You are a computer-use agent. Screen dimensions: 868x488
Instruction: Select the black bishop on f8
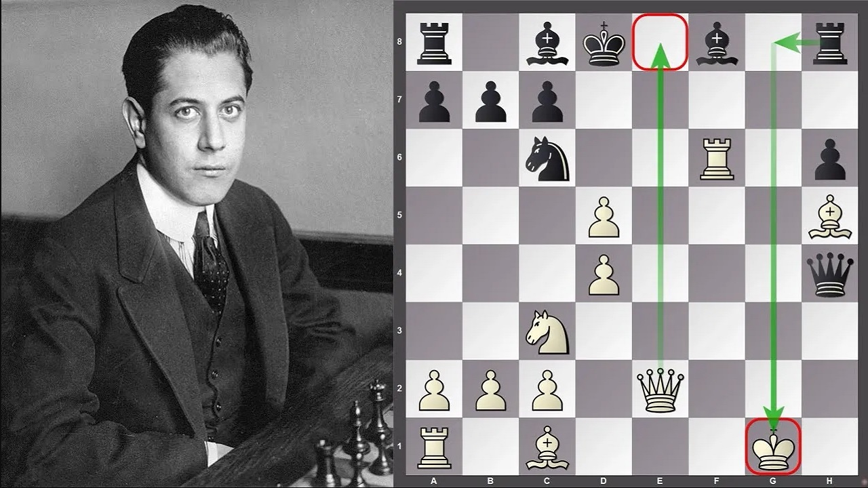(717, 42)
